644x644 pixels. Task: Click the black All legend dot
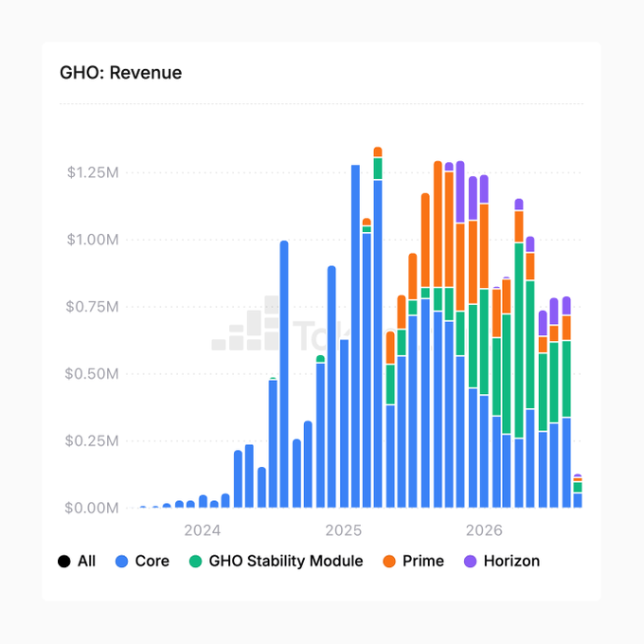[64, 561]
